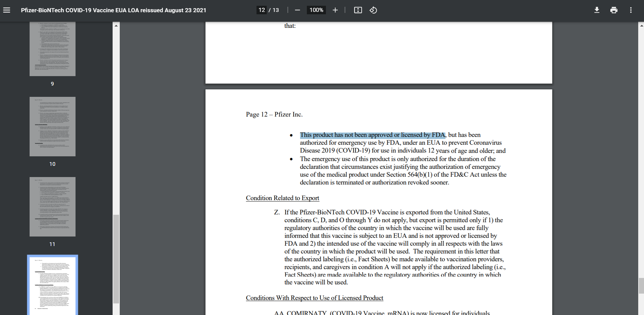Click the paragraph letter 'Z.'

click(x=277, y=212)
